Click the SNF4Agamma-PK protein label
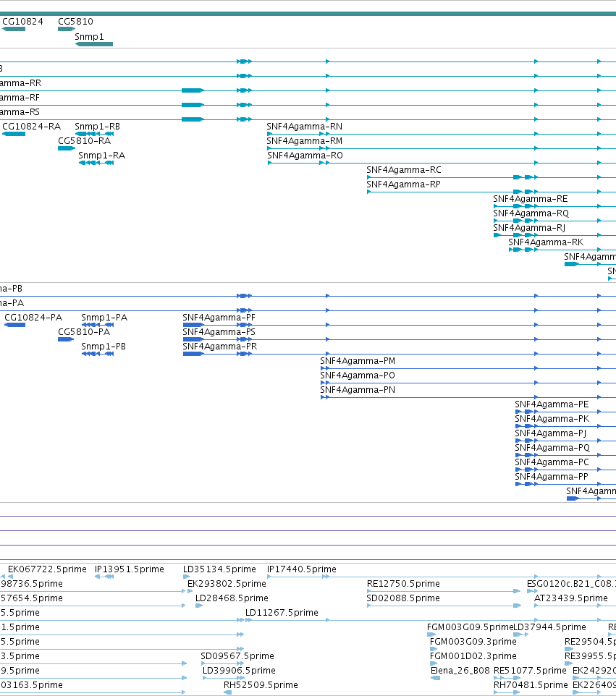This screenshot has width=616, height=696. coord(552,419)
